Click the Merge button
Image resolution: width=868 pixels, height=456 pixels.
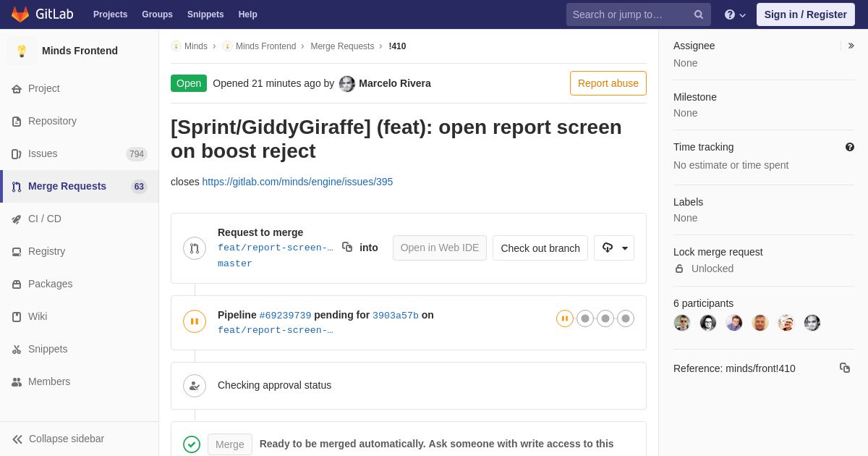(230, 444)
